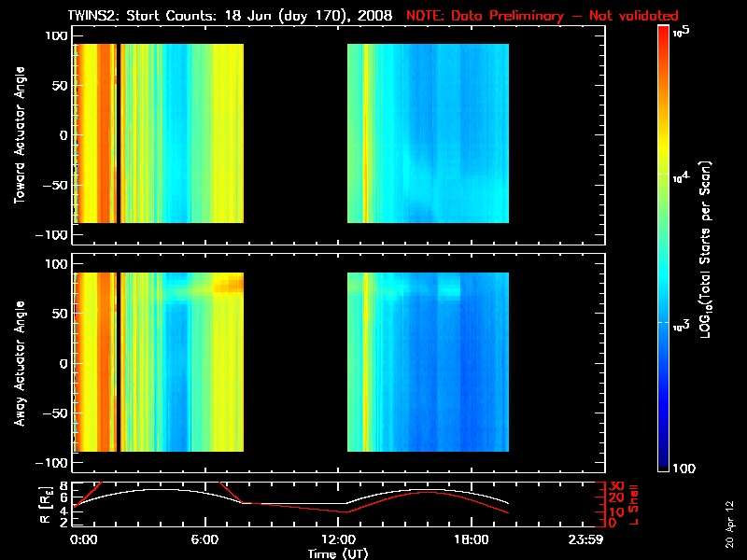Select the 12:00 time tick label
This screenshot has width=747, height=560.
(338, 540)
